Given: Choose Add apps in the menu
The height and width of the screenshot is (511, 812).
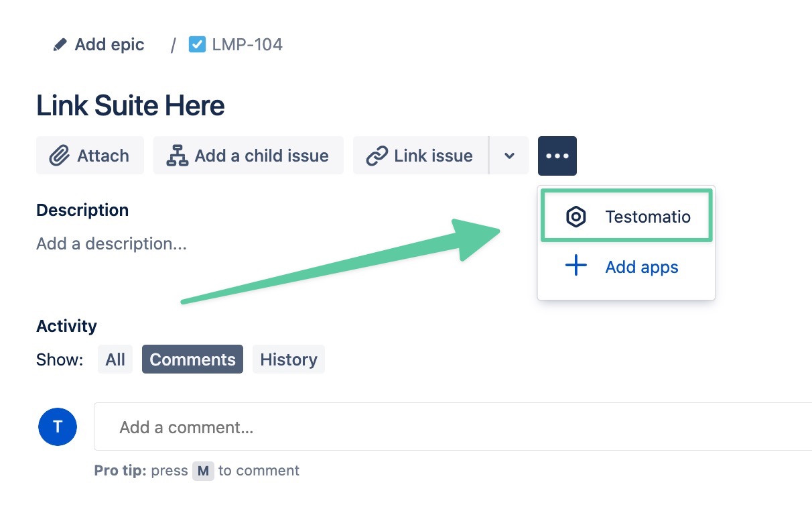Looking at the screenshot, I should click(641, 267).
